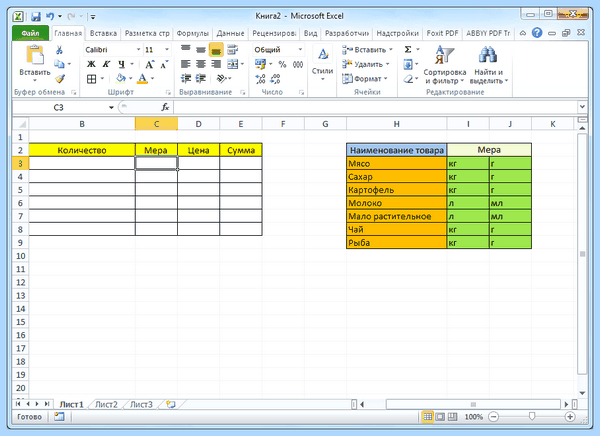
Task: Click the zoom out minus button
Action: coord(494,417)
